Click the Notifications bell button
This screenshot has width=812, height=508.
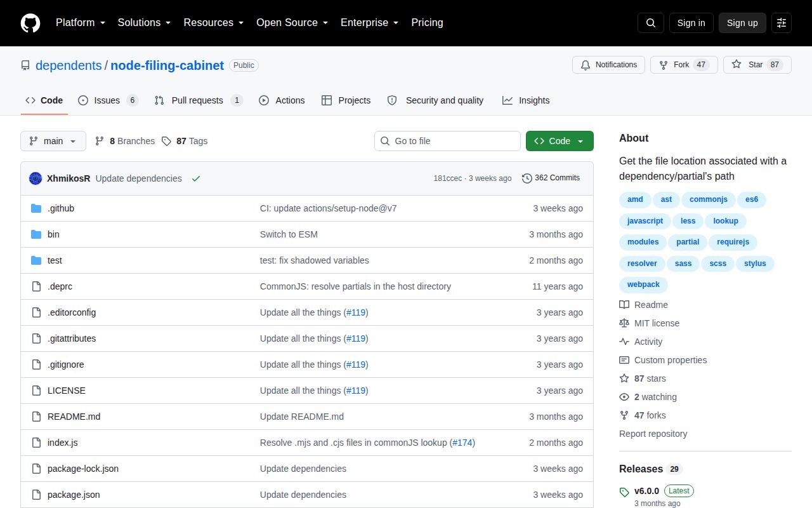[x=609, y=65]
